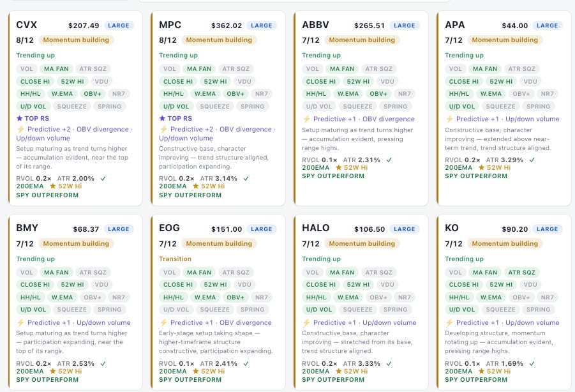Open the APA ticker title

(455, 24)
